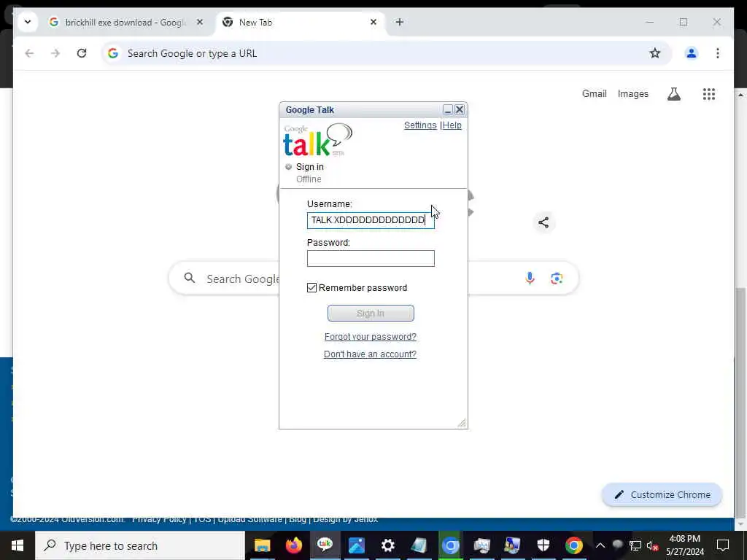Viewport: 747px width, 560px height.
Task: Click the muted volume tray icon
Action: pyautogui.click(x=652, y=545)
